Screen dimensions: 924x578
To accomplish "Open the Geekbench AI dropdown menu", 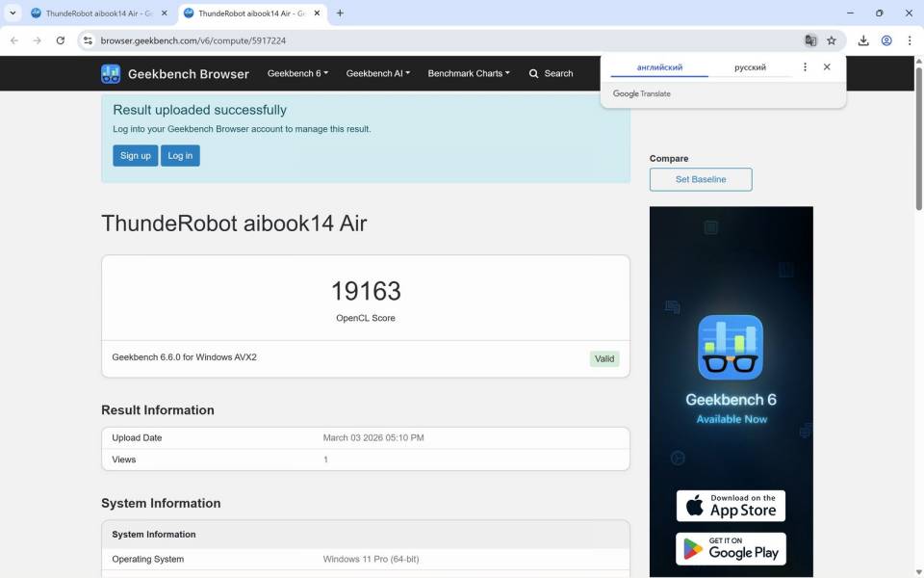I will [377, 73].
